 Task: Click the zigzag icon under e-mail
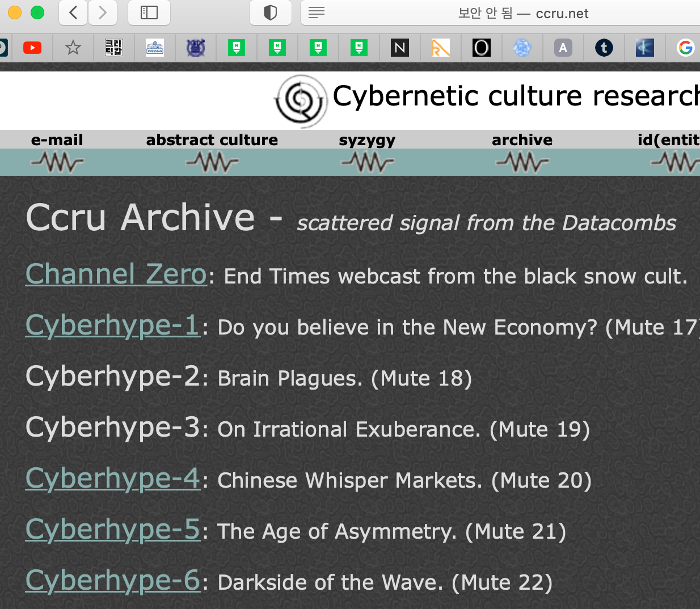(x=57, y=163)
